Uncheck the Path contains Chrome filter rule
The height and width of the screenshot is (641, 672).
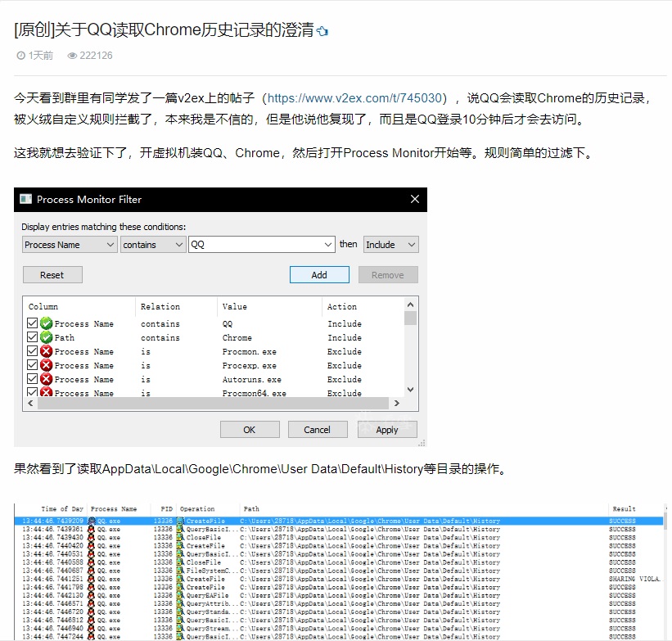[x=31, y=337]
